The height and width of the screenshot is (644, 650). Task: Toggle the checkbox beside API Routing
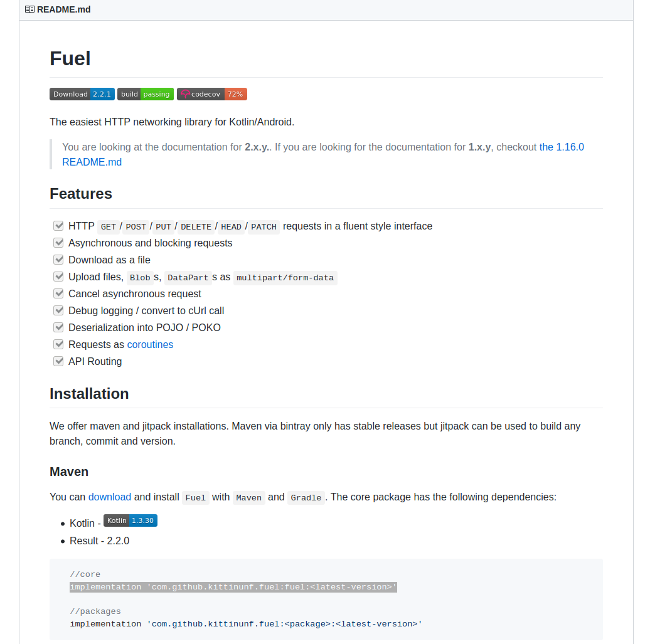point(58,361)
